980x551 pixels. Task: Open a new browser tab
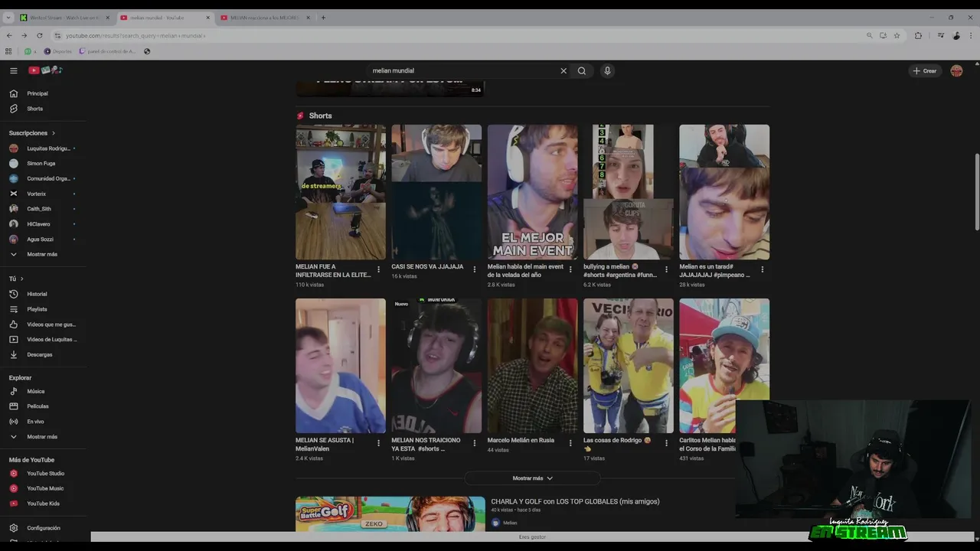(x=323, y=18)
